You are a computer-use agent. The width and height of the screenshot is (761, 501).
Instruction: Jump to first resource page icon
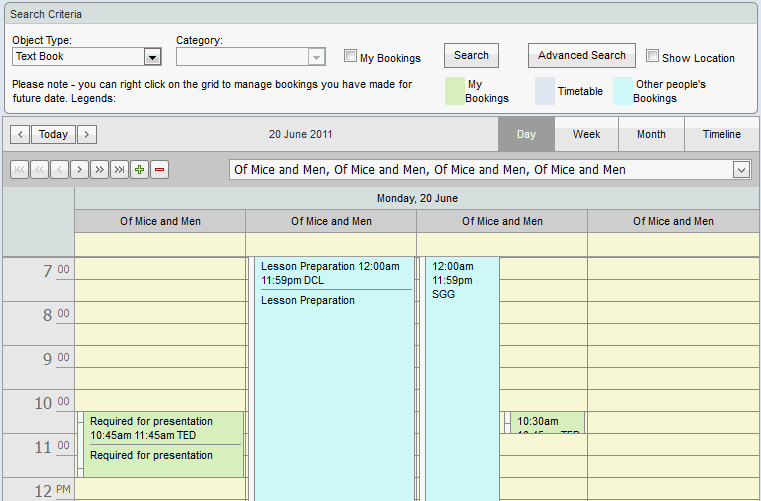19,170
